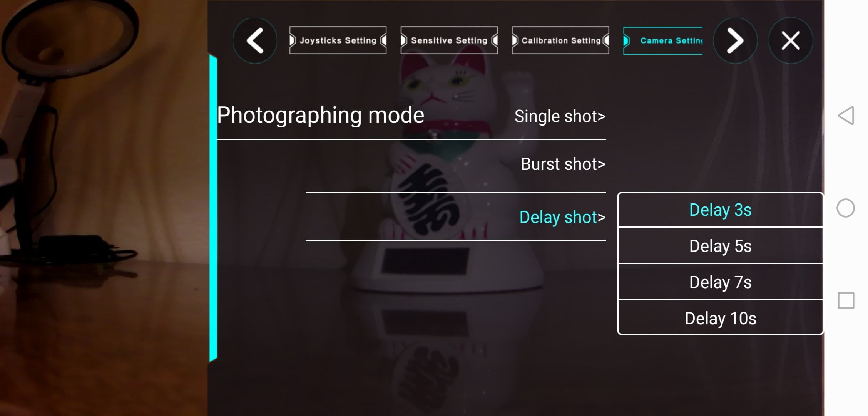Select Delay 5s option
This screenshot has height=416, width=868.
click(720, 246)
